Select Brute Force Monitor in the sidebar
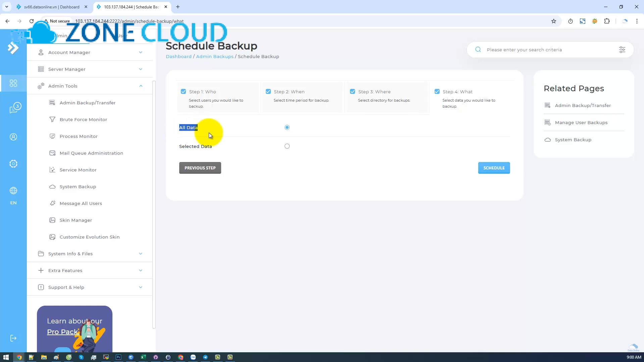This screenshot has height=362, width=644. pyautogui.click(x=83, y=119)
